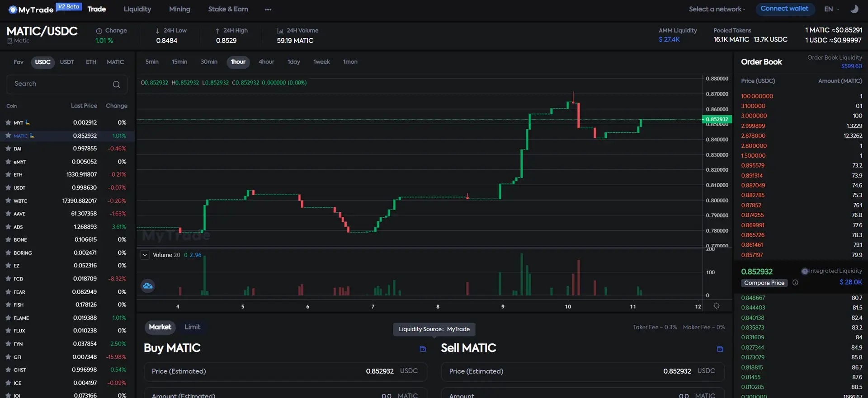Click the wallet icon beside Sell MATIC
Viewport: 868px width, 398px height.
[720, 349]
